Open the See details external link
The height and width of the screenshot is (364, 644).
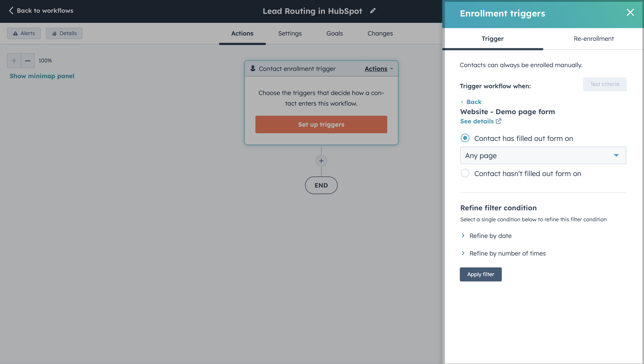point(480,121)
